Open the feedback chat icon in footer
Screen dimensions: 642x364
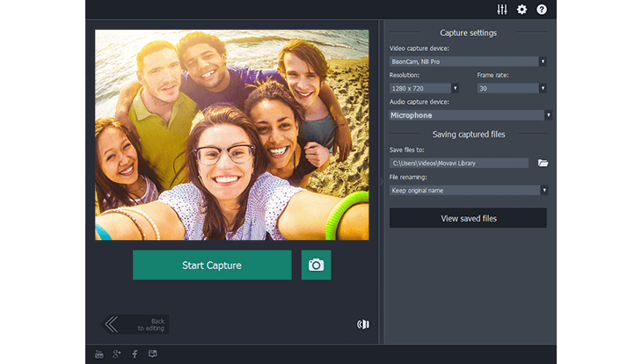click(x=152, y=353)
